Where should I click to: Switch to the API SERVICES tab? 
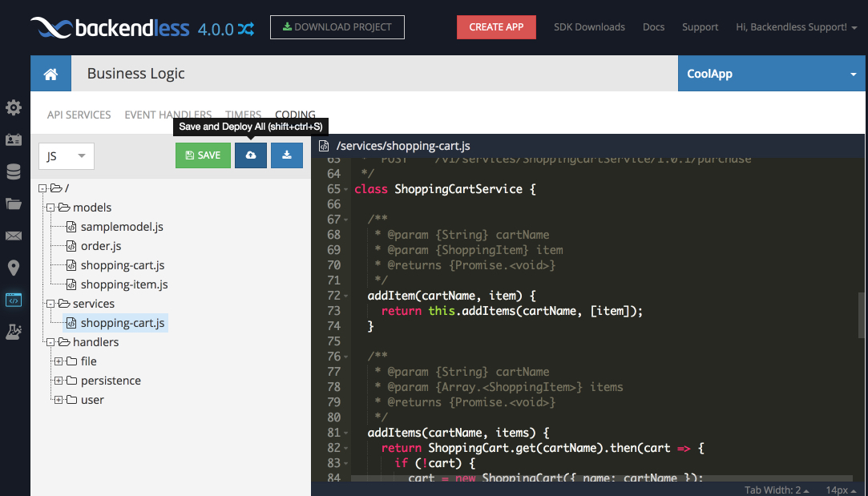79,115
